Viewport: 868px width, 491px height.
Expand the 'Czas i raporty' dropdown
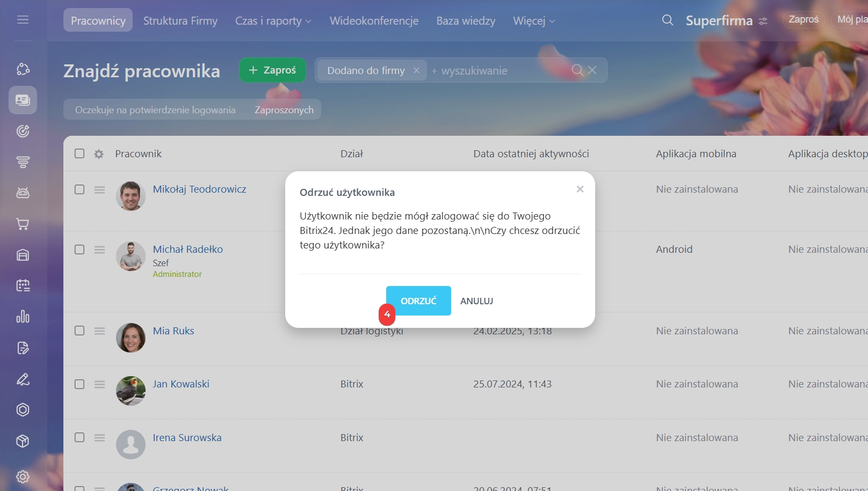pyautogui.click(x=273, y=21)
